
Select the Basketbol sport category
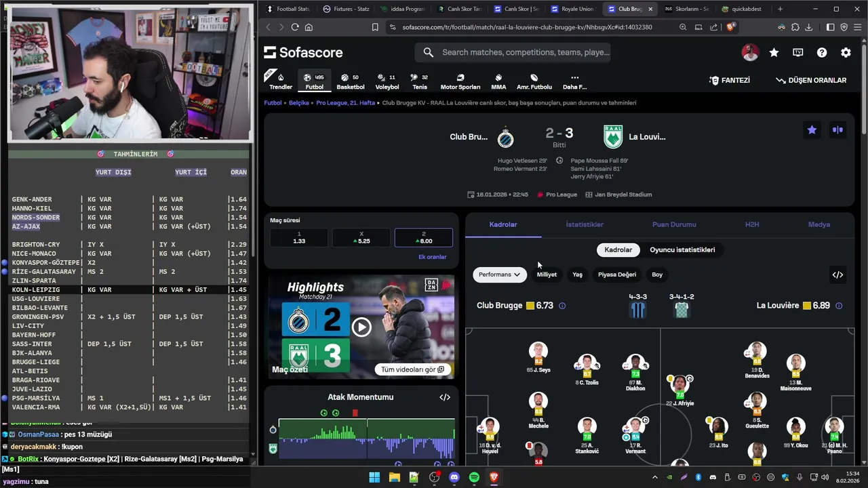351,81
